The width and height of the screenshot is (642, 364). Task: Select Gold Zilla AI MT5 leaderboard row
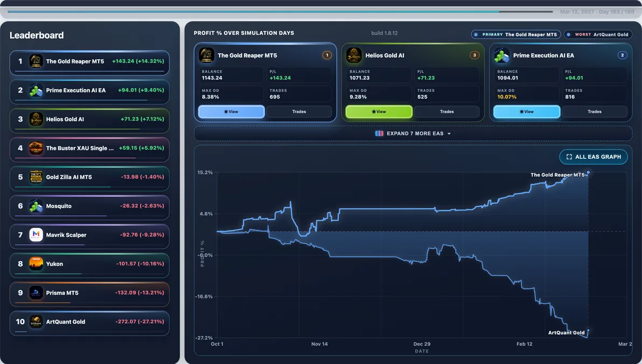pos(89,179)
